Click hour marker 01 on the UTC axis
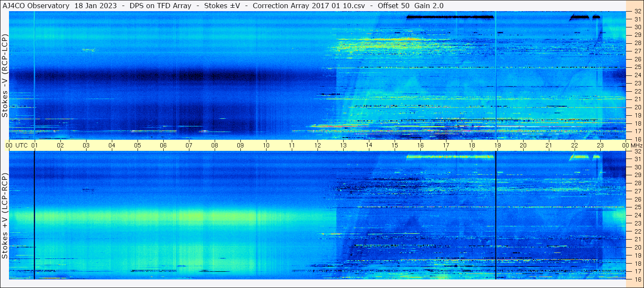Screen dimensions: 644x288 [35, 146]
